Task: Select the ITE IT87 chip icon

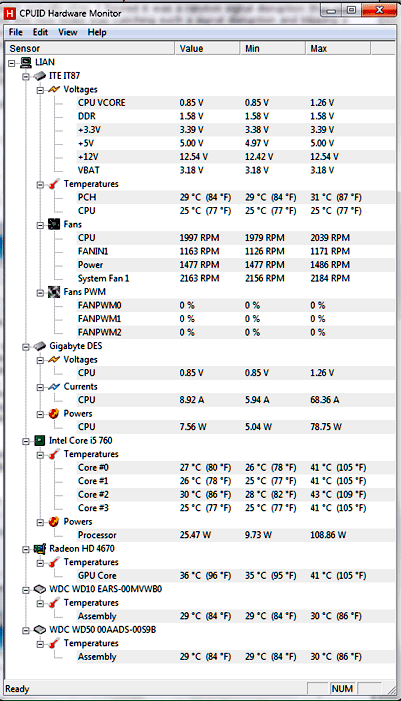Action: (x=40, y=76)
